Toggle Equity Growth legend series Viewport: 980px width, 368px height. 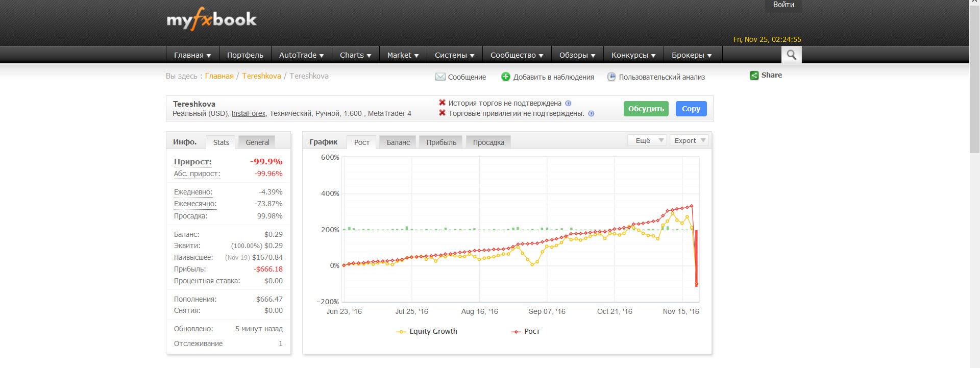427,331
